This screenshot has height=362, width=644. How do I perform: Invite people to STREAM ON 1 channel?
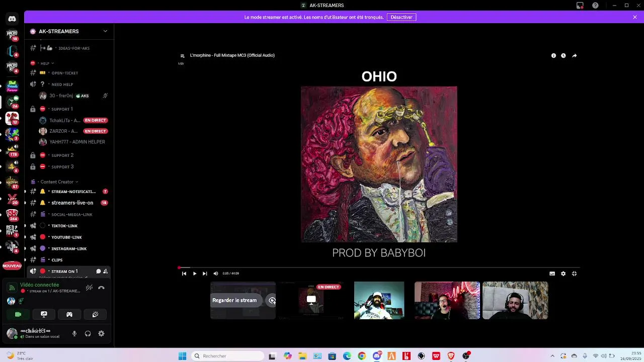(x=105, y=271)
